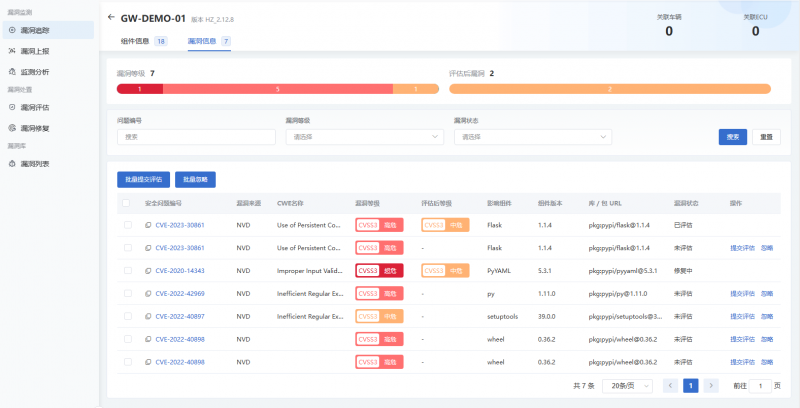Click the back arrow beside GW-DEMO-01
The image size is (800, 408).
110,18
